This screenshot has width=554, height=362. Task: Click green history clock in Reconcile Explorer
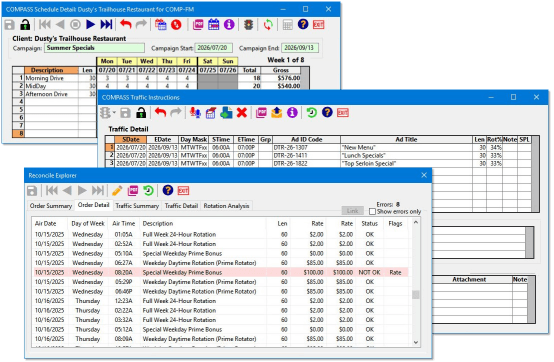[148, 191]
